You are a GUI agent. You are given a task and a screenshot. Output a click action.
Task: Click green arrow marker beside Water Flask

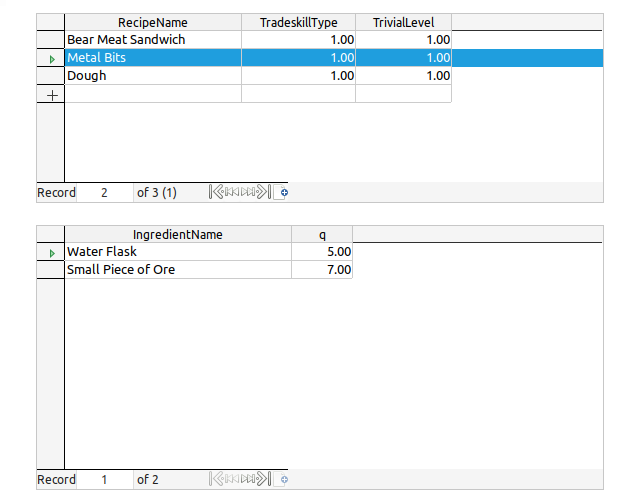point(52,253)
